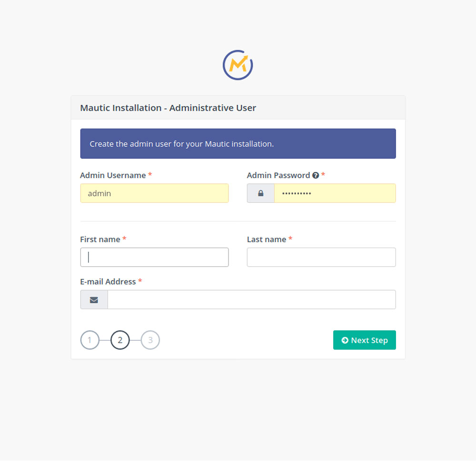Click the Last name label
476x462 pixels.
pos(267,239)
